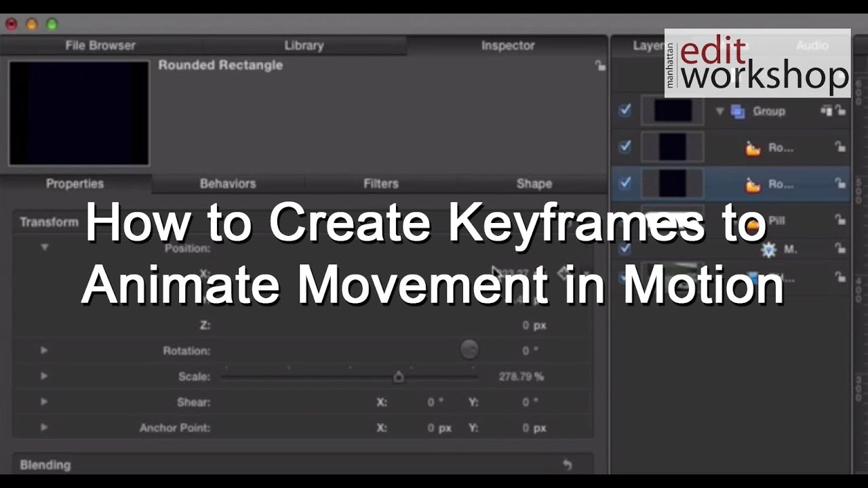Click the padlock on the M. behavior row
The height and width of the screenshot is (488, 868).
coord(840,249)
